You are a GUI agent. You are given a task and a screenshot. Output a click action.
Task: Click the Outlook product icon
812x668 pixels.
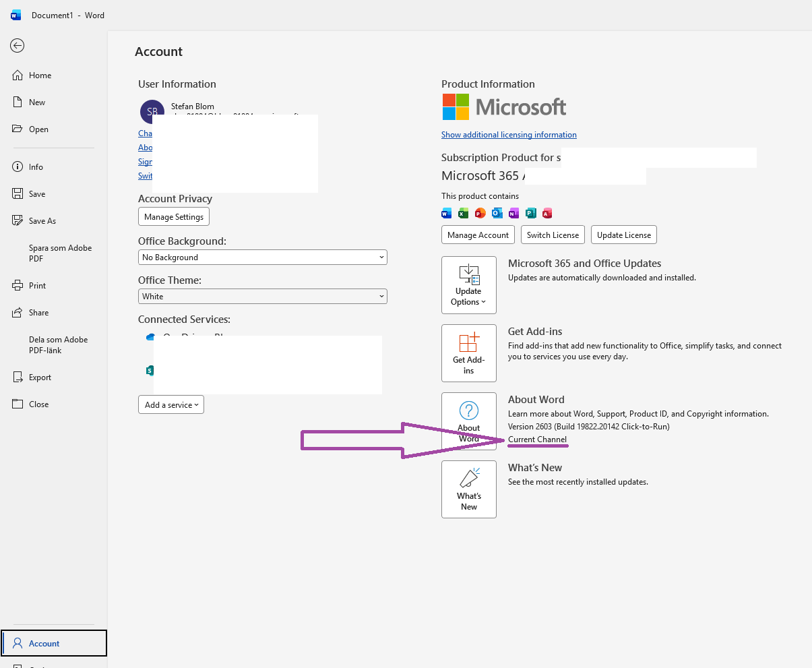(x=497, y=214)
